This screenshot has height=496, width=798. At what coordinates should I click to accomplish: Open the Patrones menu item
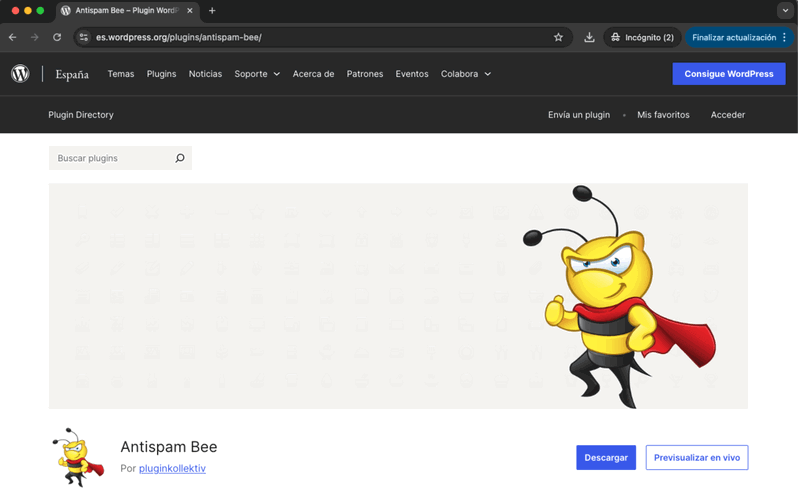[365, 74]
